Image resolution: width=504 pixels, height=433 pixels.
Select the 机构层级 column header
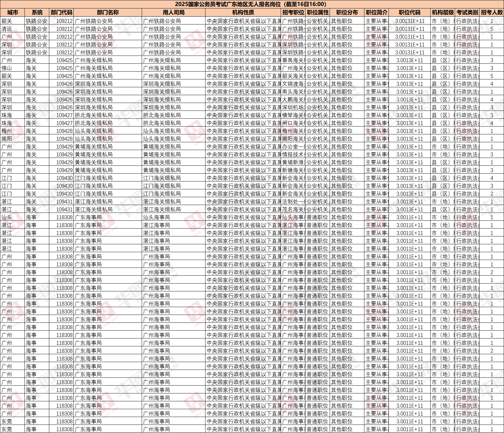(443, 12)
